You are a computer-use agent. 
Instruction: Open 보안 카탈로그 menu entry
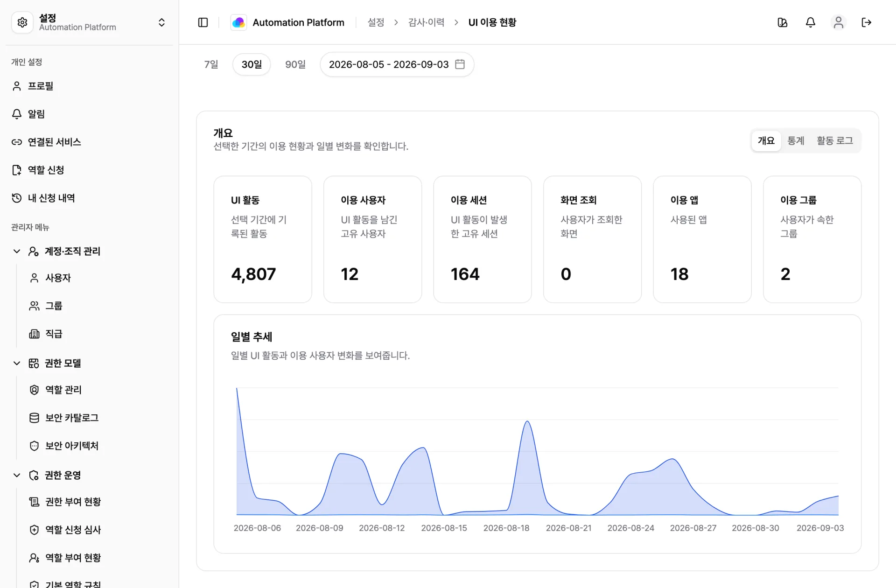point(98,418)
